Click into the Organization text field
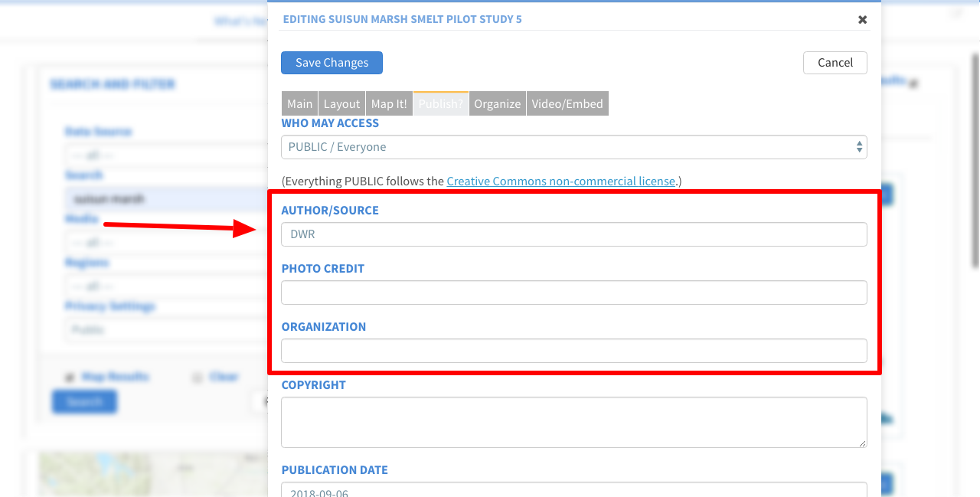 click(573, 351)
